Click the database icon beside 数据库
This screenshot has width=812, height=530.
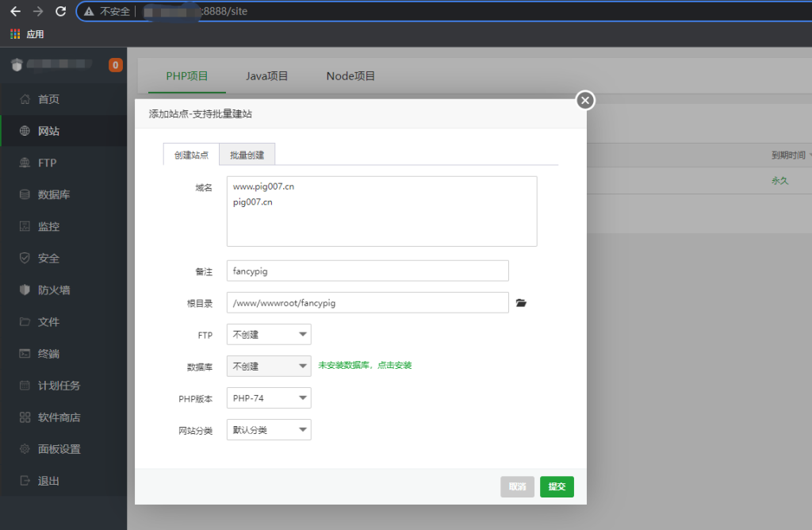[x=25, y=194]
